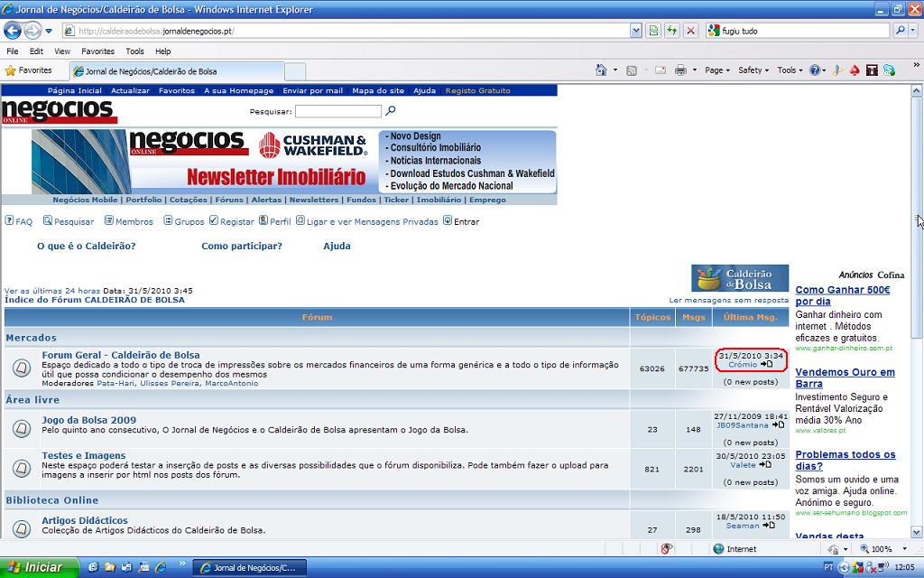Open Forum Geral - Caldeirão de Bolsa

point(121,355)
